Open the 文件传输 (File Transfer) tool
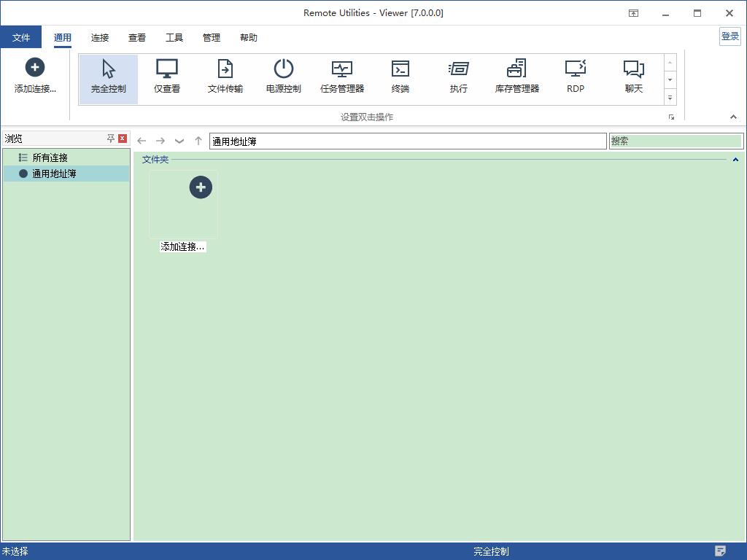Screen dimensions: 747x560 pyautogui.click(x=225, y=77)
